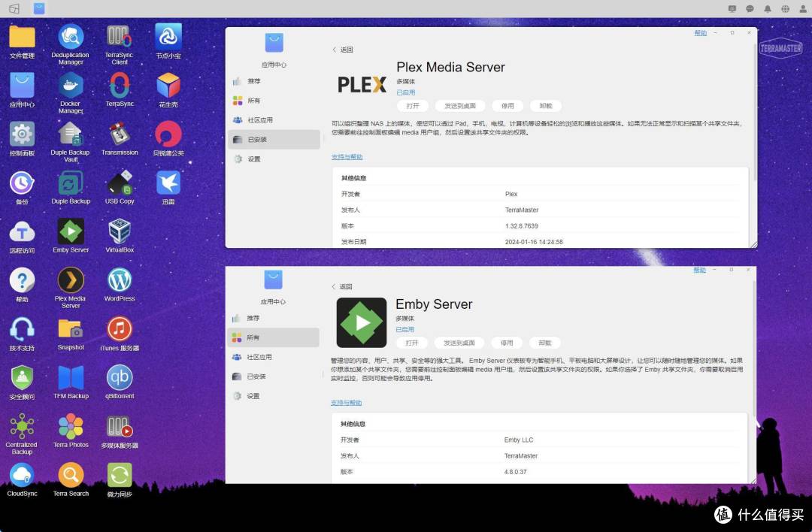The image size is (812, 532).
Task: Open messages chat icon in top bar
Action: [750, 9]
